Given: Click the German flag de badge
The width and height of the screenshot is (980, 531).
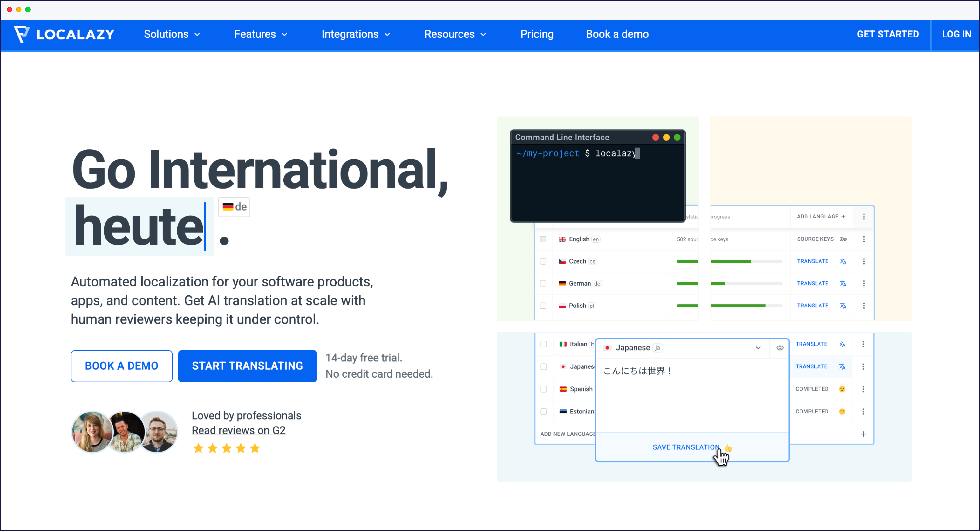Looking at the screenshot, I should (234, 207).
